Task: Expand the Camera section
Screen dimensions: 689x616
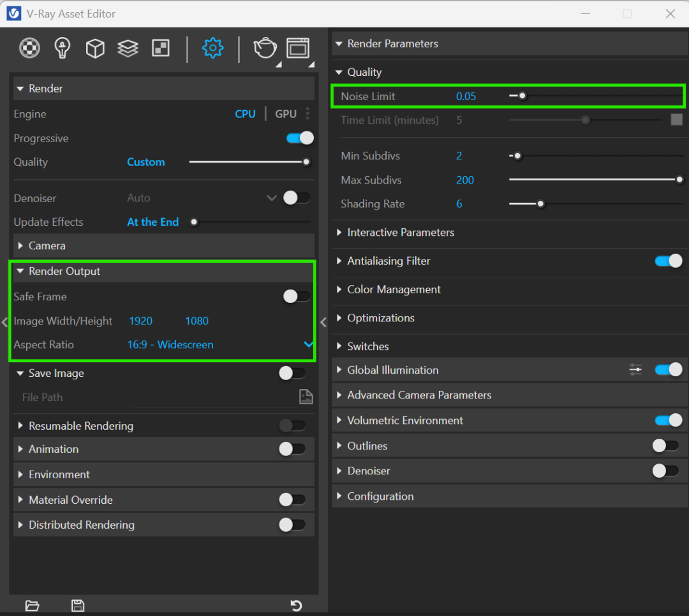Action: [x=47, y=246]
